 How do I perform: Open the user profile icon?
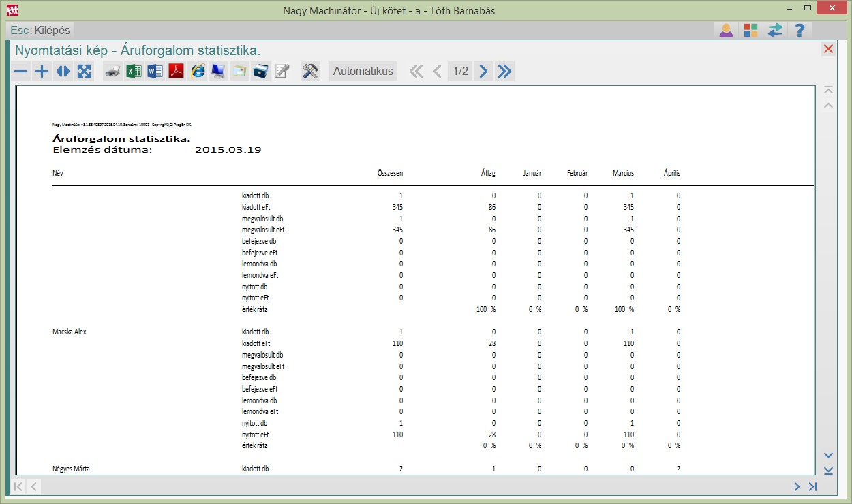pos(726,31)
